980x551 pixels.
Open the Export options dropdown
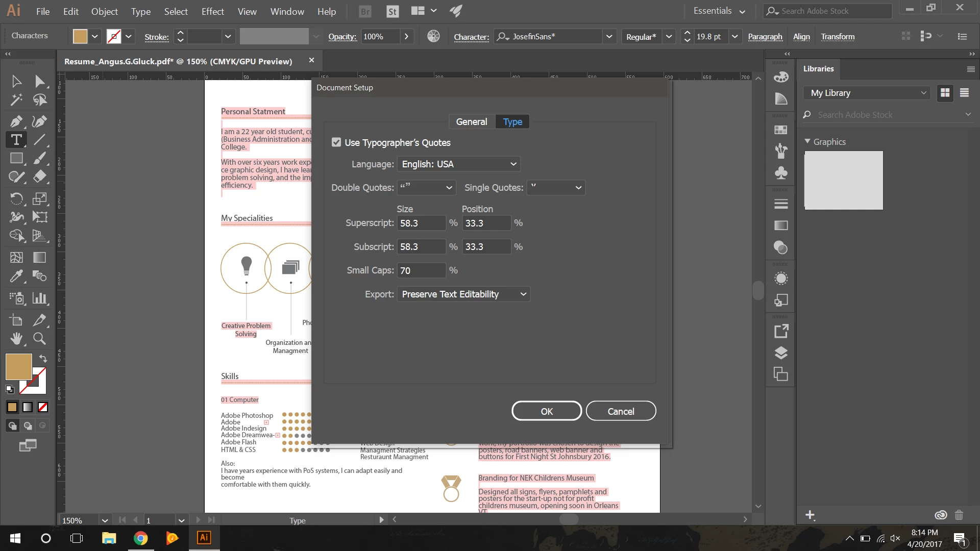(463, 294)
